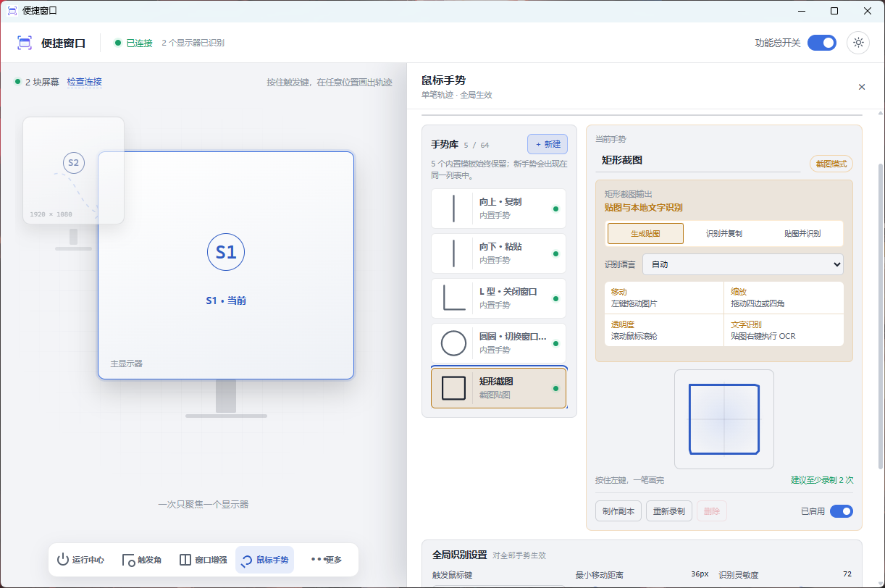
Task: Click the 1920 × 1080 resolution label
Action: [51, 214]
